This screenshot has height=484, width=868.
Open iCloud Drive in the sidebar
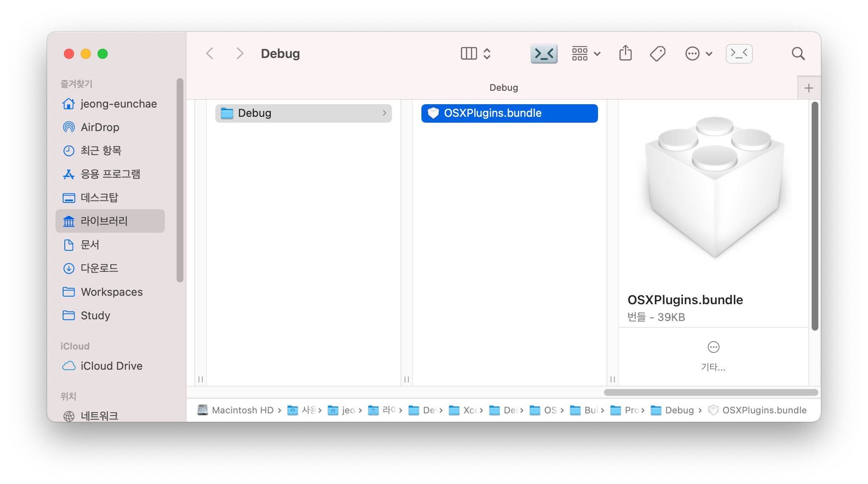pos(111,366)
